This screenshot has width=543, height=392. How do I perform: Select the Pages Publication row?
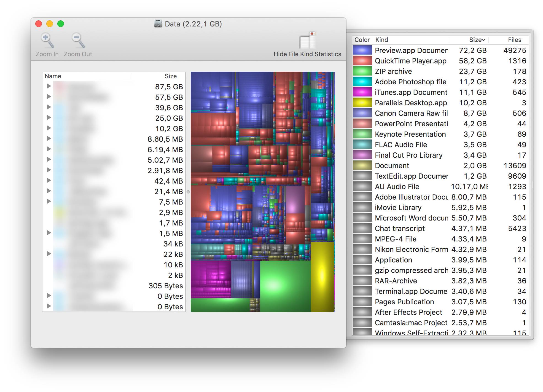(440, 302)
